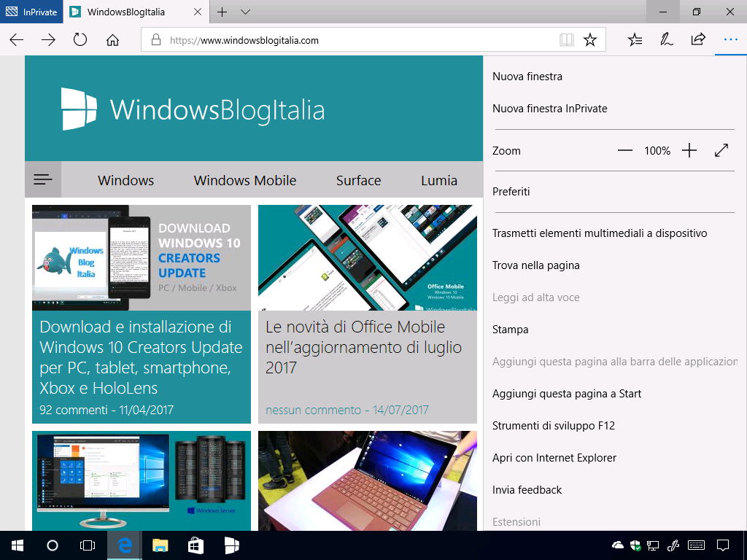Open the Windows Mobile category
Screen dimensions: 747x560
(245, 181)
